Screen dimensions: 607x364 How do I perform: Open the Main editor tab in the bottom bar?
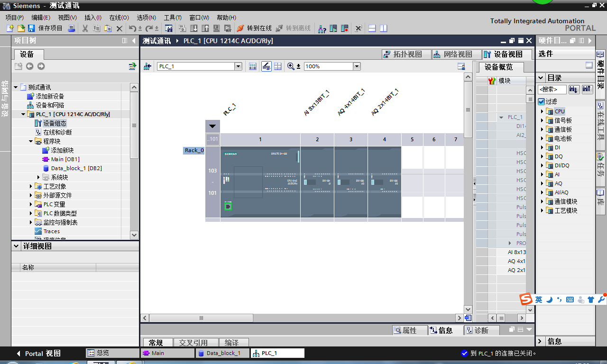(x=168, y=353)
